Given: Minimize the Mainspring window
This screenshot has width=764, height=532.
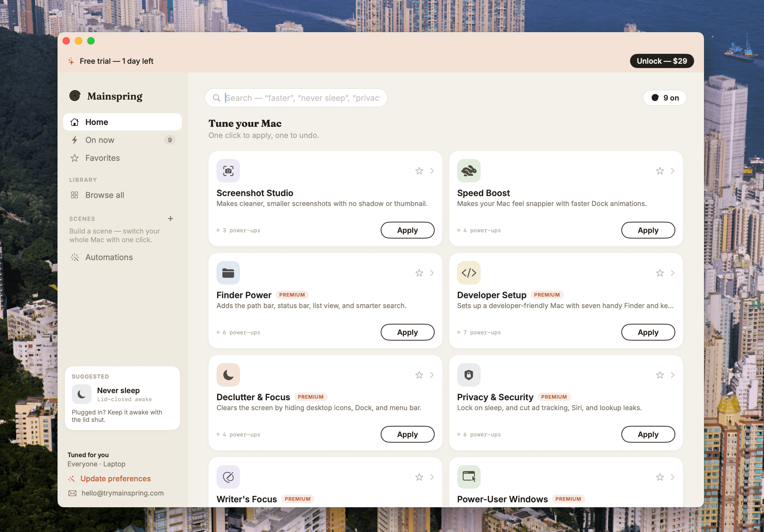Looking at the screenshot, I should pos(79,41).
